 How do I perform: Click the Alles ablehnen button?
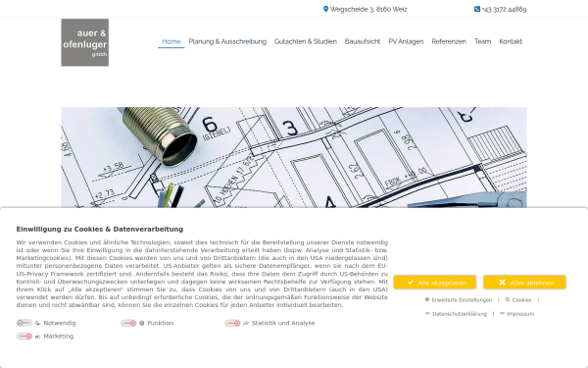click(x=524, y=283)
